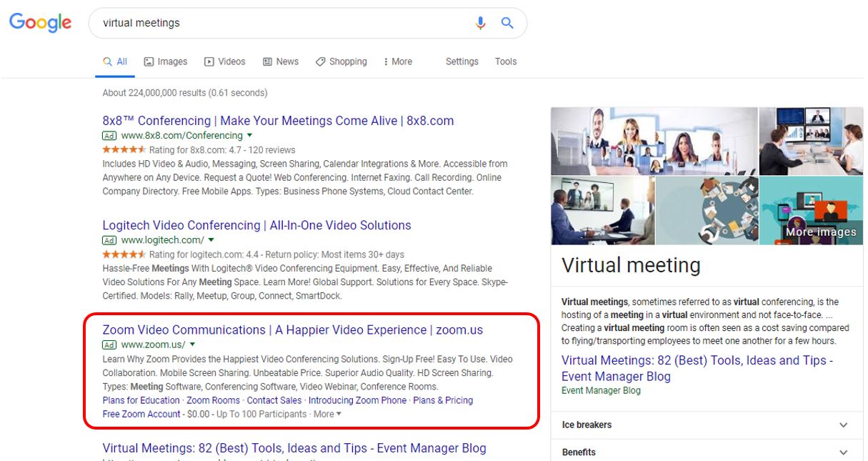Expand the arrow next to www.zoom.us/

coord(192,344)
